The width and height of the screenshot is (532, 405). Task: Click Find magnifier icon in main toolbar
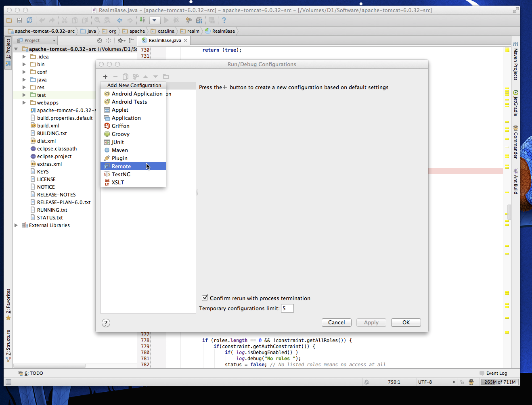click(x=97, y=20)
